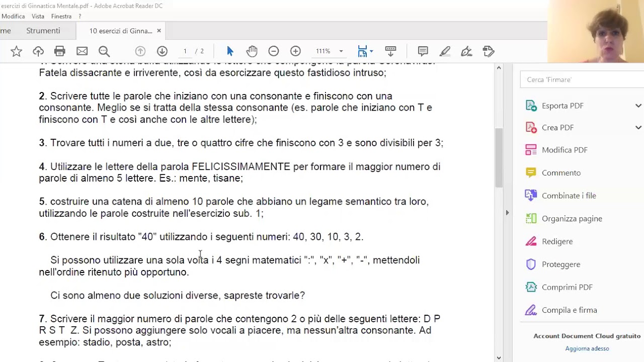The height and width of the screenshot is (362, 644).
Task: Close the 10 esercizi document tab
Action: pos(159,31)
